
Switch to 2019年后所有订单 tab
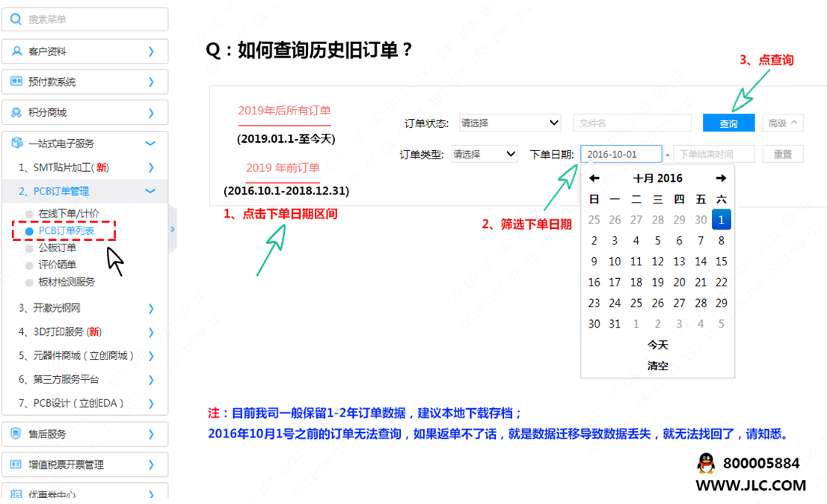284,111
